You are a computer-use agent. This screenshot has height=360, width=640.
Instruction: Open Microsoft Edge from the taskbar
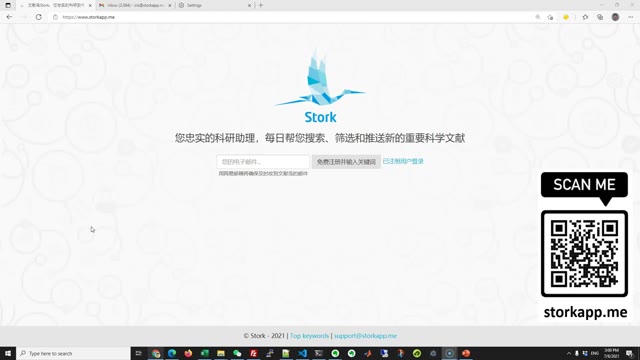coord(172,353)
